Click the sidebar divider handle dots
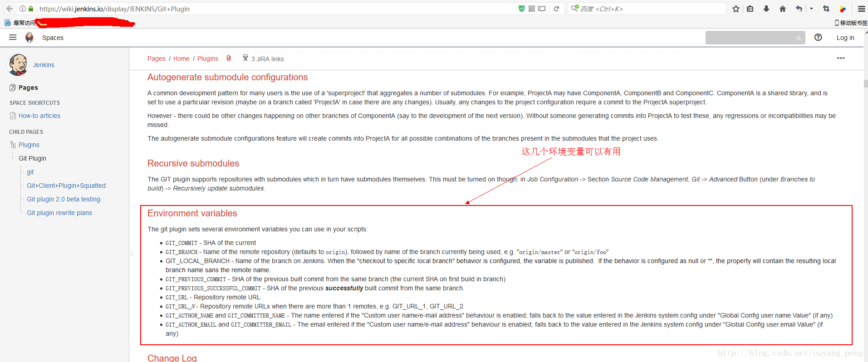The width and height of the screenshot is (868, 362). coord(131,253)
